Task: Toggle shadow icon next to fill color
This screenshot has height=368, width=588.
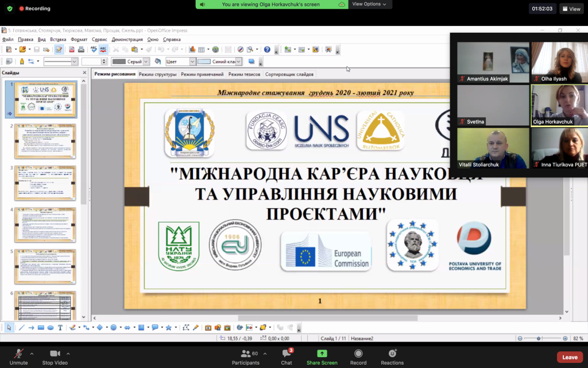Action: (252, 61)
